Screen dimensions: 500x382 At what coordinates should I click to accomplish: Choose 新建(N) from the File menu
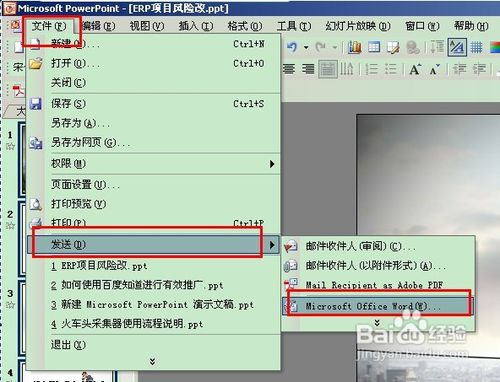tap(153, 43)
